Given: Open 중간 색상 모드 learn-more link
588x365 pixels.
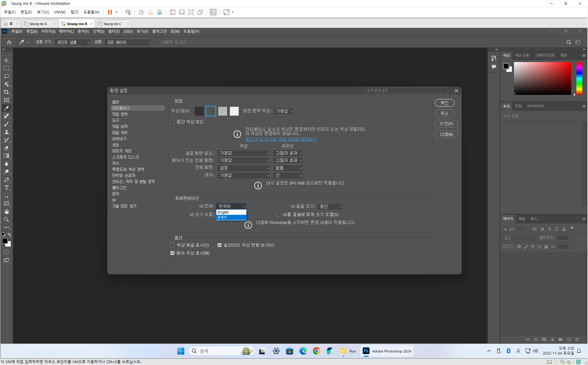Looking at the screenshot, I should [x=281, y=139].
